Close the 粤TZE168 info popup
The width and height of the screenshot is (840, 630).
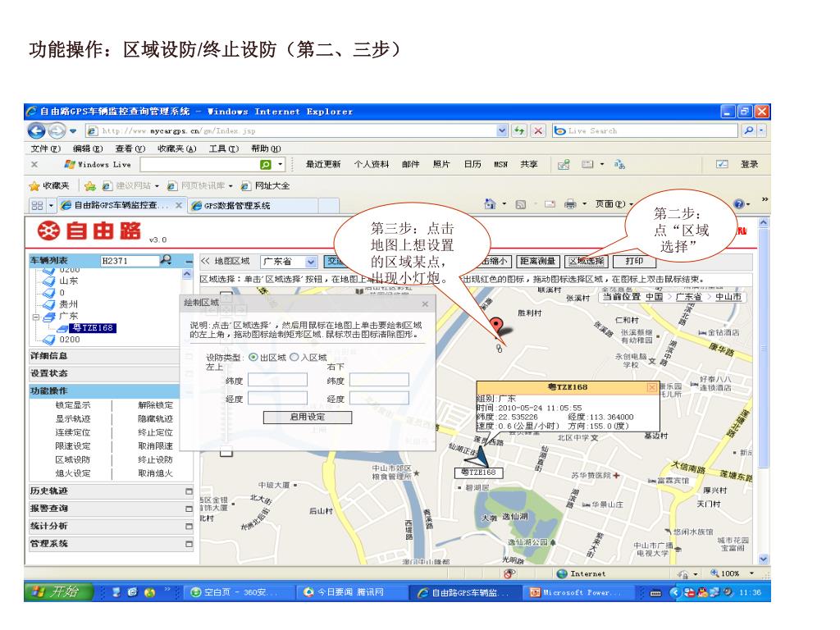click(652, 386)
